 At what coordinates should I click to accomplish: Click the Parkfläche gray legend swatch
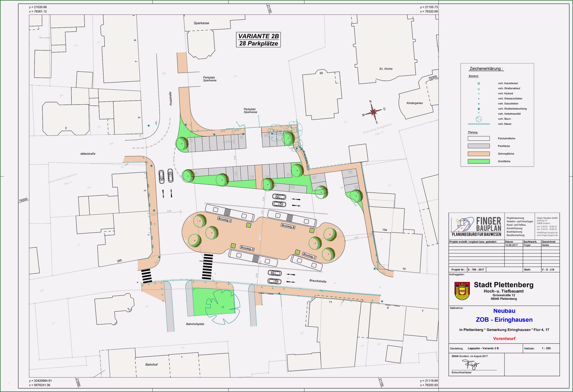pos(479,146)
